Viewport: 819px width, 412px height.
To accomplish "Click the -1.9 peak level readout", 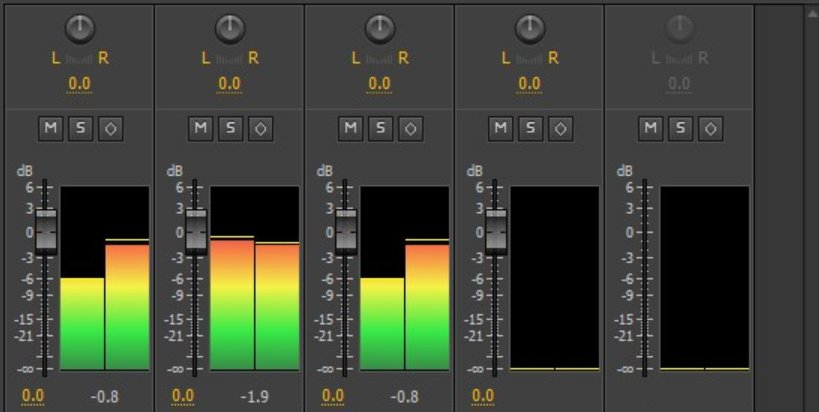I will click(x=254, y=397).
